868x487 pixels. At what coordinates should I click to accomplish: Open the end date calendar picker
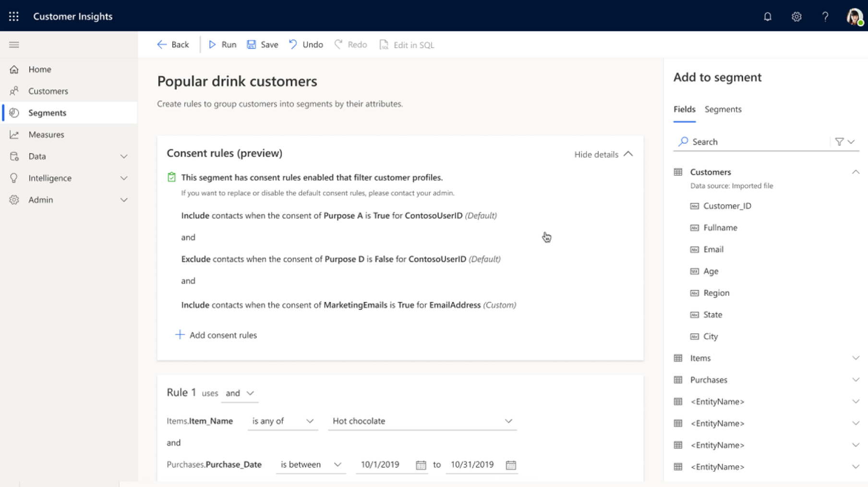[511, 465]
